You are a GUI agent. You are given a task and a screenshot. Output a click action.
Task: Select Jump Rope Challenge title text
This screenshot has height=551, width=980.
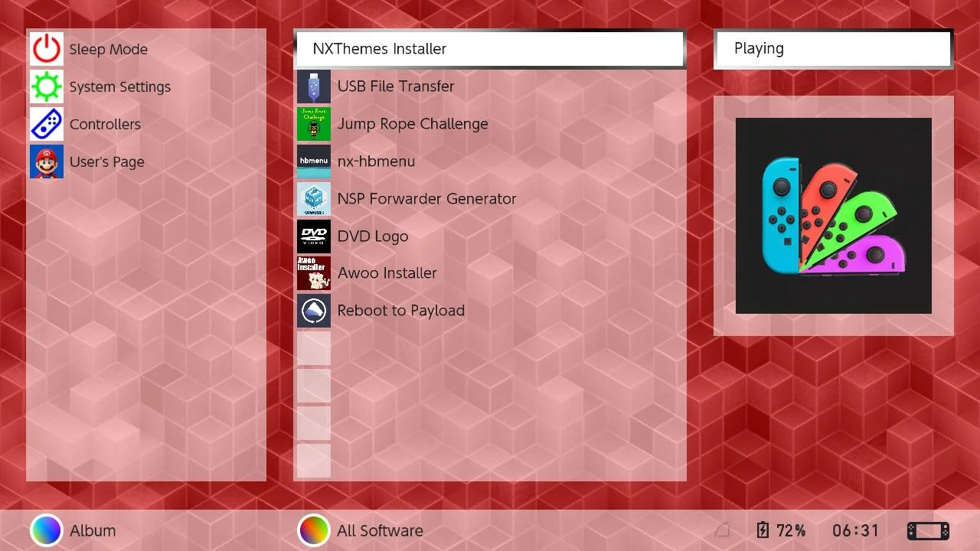pos(413,124)
